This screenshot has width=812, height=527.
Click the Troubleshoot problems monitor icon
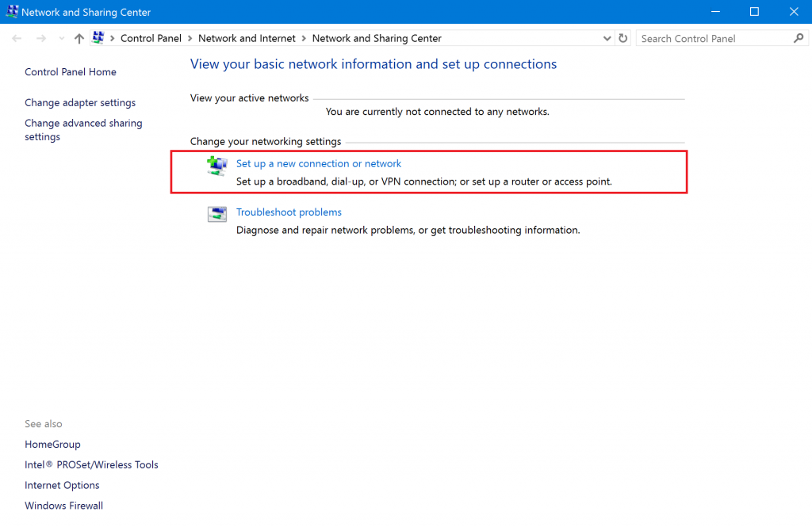point(216,214)
